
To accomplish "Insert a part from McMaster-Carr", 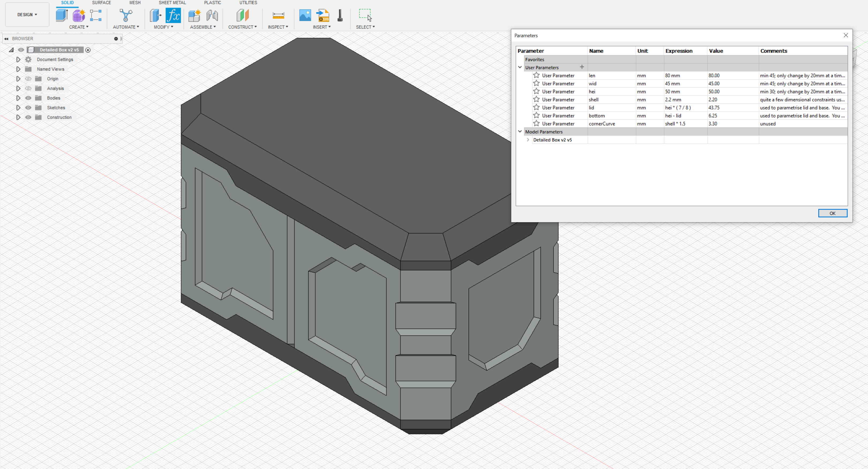I will (x=340, y=15).
